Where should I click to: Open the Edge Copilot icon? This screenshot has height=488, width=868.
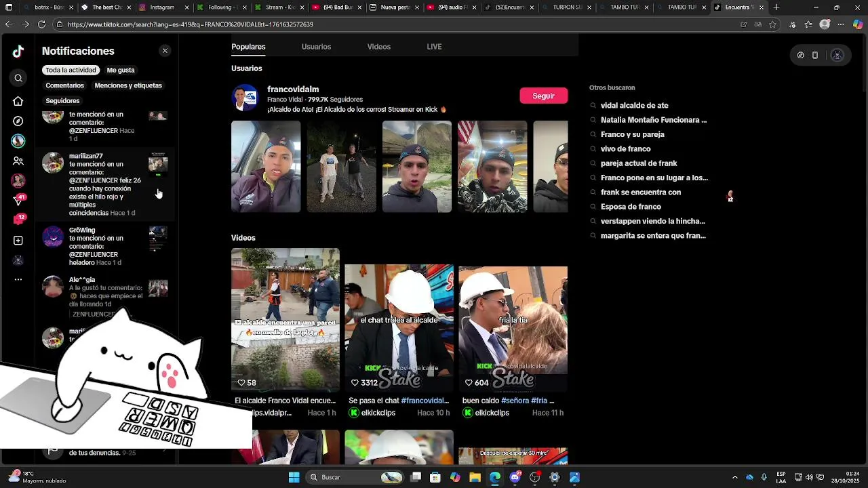tap(858, 24)
